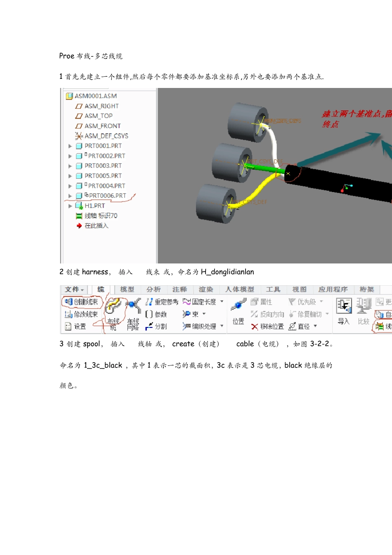This screenshot has height=555, width=392.
Task: Select the 布线缆 (route cables) tool
Action: 113,314
